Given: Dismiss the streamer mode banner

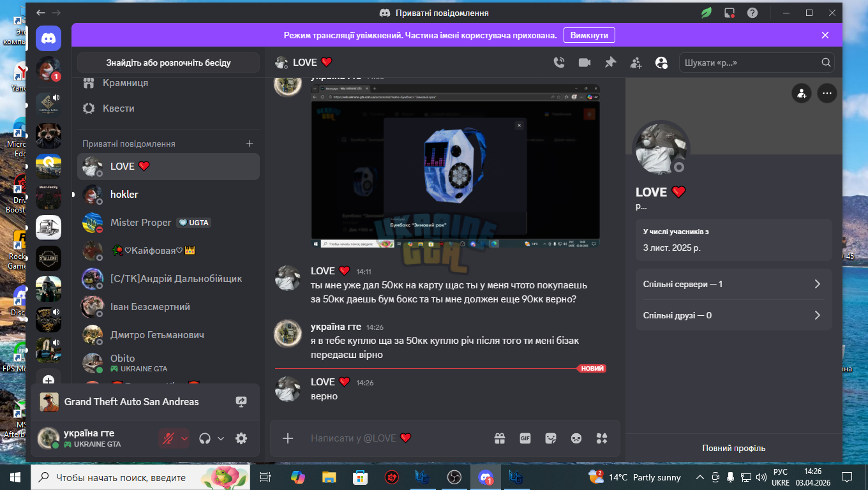Looking at the screenshot, I should [825, 35].
